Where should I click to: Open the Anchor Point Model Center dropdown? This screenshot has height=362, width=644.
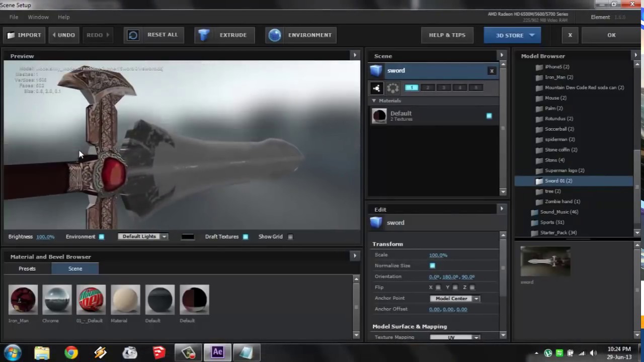tap(455, 299)
